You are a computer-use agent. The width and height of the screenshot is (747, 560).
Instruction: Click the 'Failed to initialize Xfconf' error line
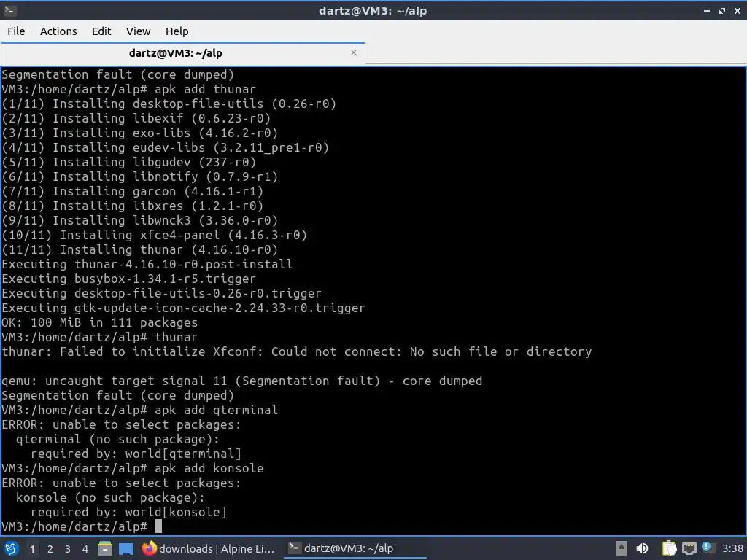(297, 351)
